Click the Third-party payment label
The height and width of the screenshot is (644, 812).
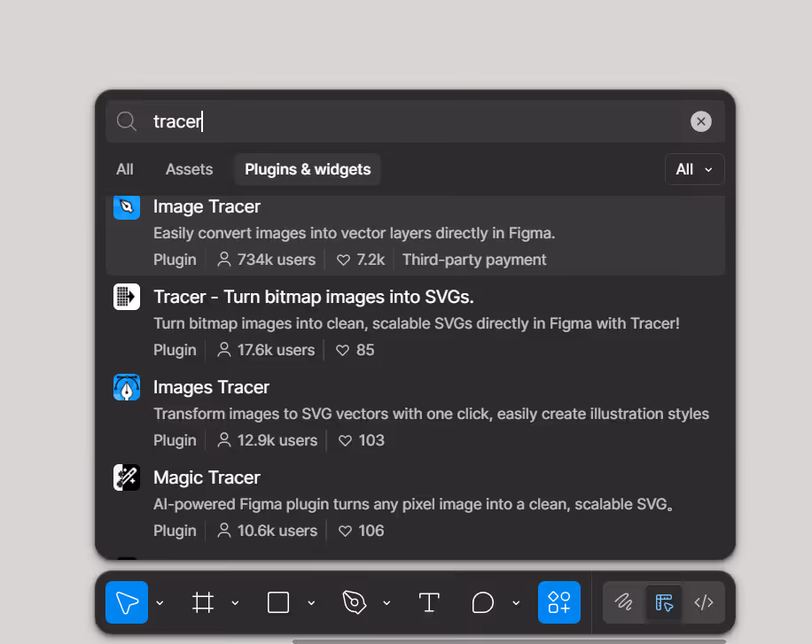tap(474, 260)
